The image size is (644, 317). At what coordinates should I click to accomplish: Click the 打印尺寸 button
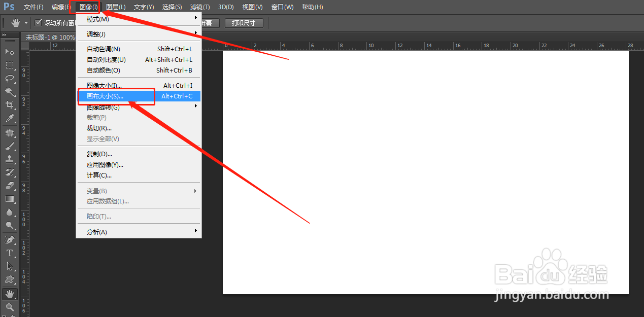(x=244, y=23)
